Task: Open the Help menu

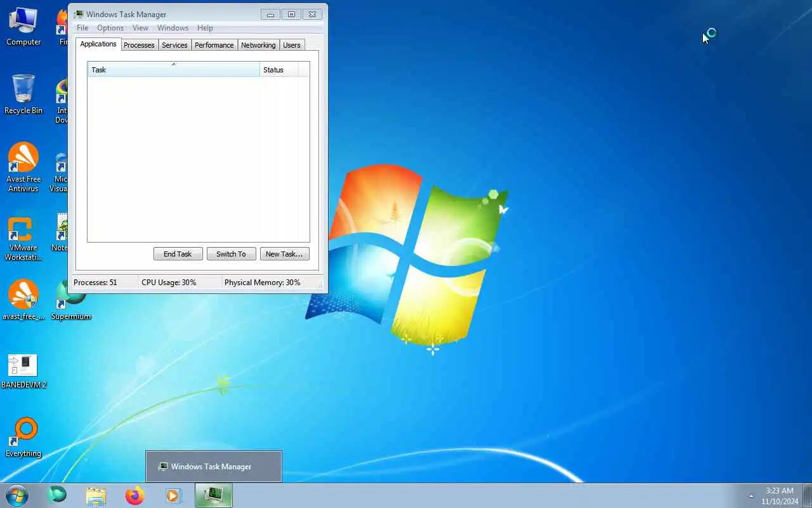Action: point(205,28)
